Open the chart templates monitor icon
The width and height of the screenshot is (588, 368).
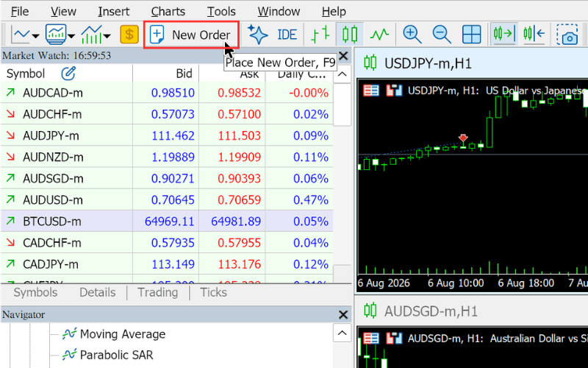[56, 35]
